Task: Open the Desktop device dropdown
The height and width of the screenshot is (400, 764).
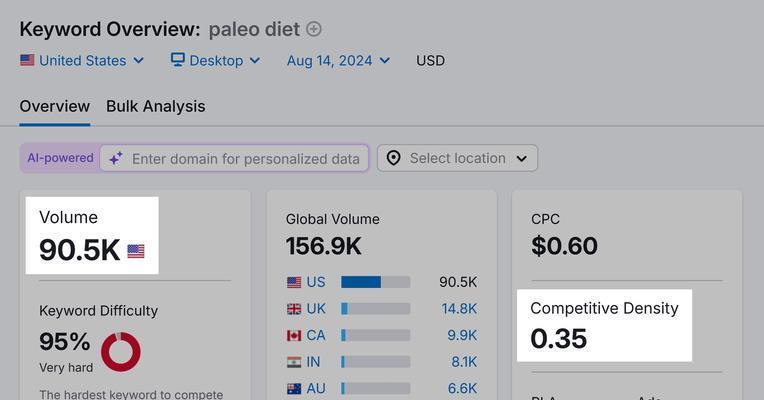Action: [215, 60]
